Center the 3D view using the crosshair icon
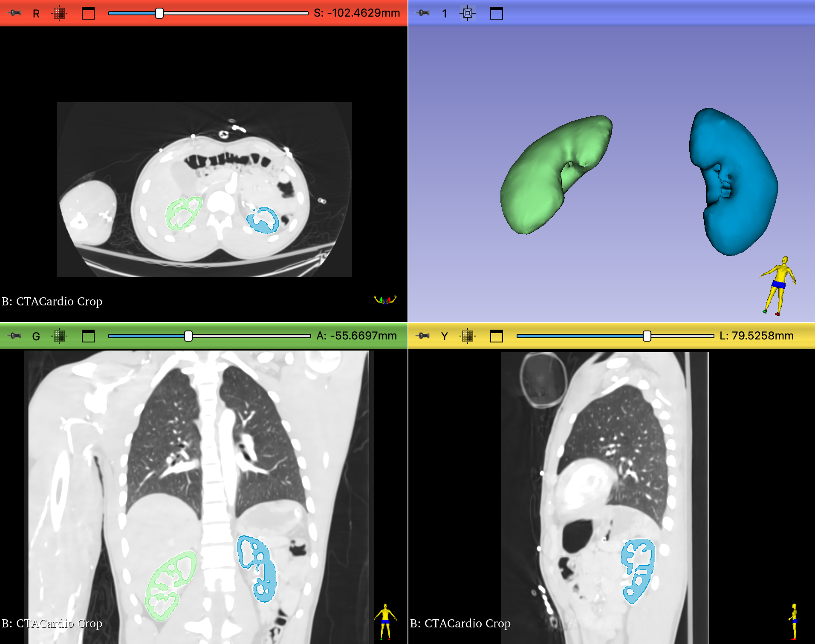 tap(467, 13)
